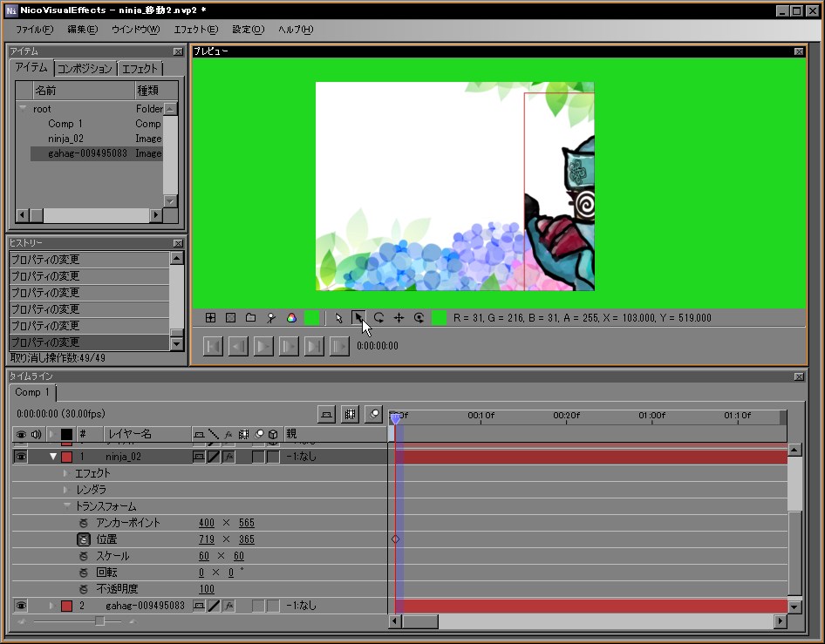The image size is (825, 644).
Task: Expand the gahag-009495083 layer triangle
Action: [x=51, y=606]
